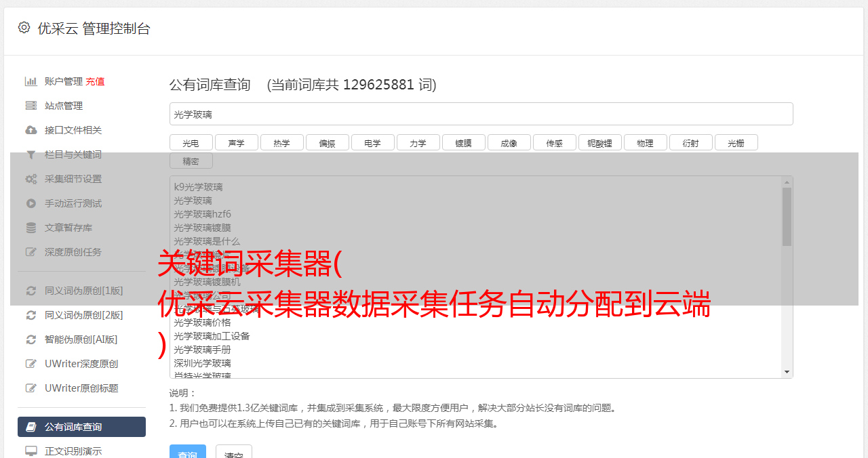The image size is (868, 458).
Task: Click the results list scrollbar up arrow
Action: tap(787, 182)
